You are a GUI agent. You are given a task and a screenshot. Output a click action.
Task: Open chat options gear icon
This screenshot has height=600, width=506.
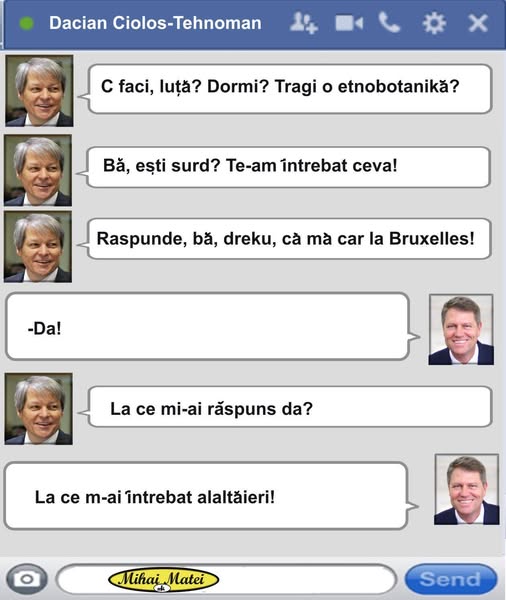[x=434, y=23]
